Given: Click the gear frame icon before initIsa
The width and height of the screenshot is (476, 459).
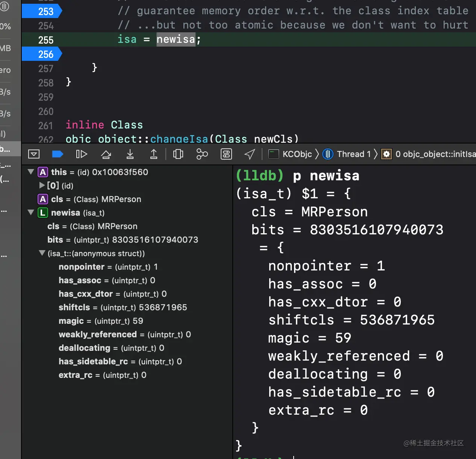Looking at the screenshot, I should click(387, 154).
